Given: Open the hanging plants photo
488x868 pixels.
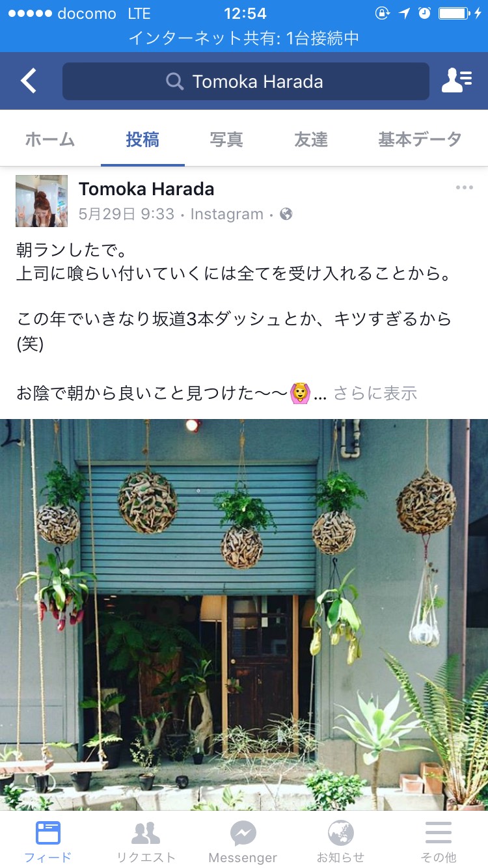Looking at the screenshot, I should pos(244,615).
